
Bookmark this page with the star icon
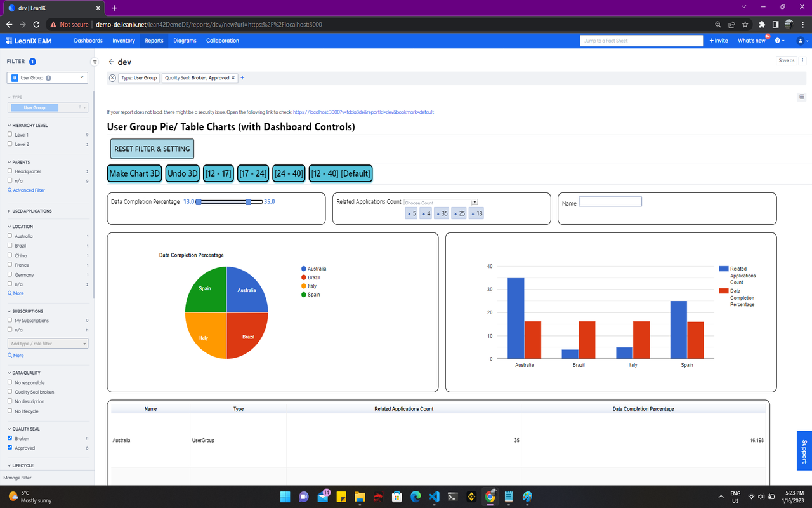tap(745, 25)
